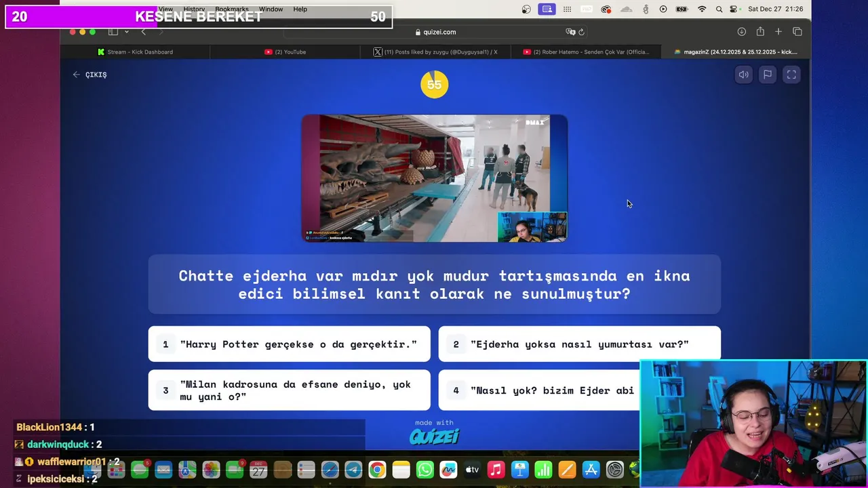Open App Store from the Dock

[x=591, y=470]
